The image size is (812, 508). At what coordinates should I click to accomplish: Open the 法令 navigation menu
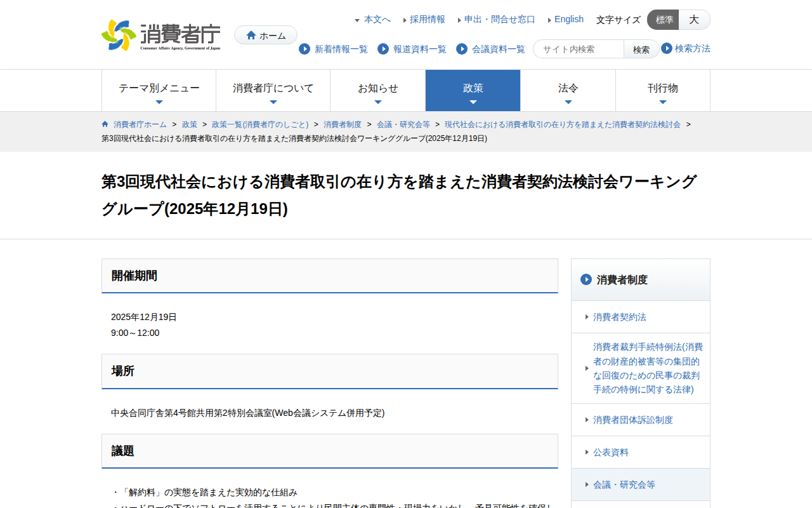click(x=568, y=91)
